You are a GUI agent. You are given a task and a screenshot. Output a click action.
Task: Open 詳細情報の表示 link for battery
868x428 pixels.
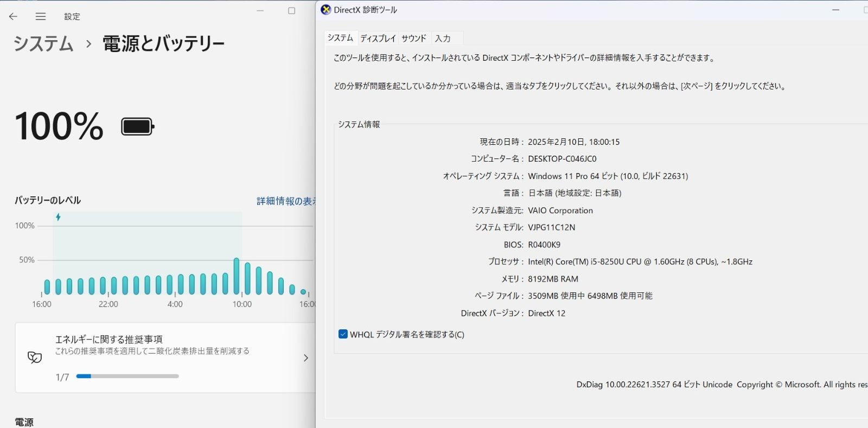286,201
